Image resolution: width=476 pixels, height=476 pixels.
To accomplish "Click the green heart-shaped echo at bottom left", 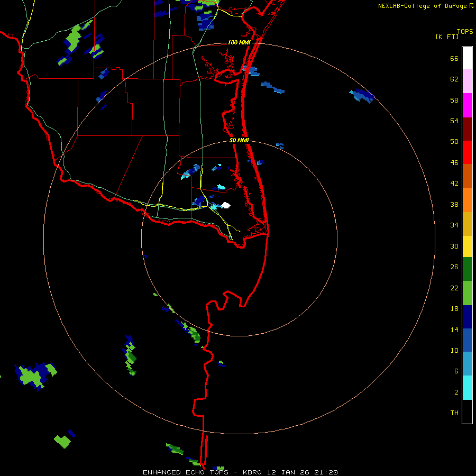I will pyautogui.click(x=62, y=441).
